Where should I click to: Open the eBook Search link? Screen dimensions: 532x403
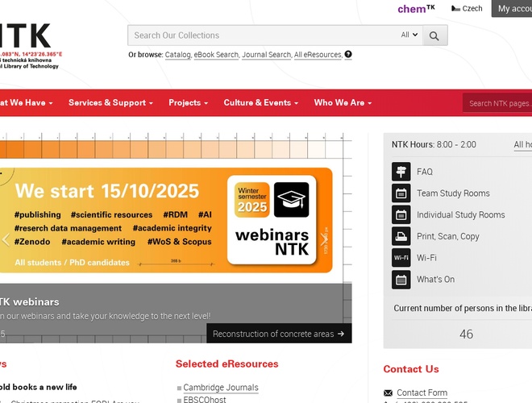click(216, 55)
